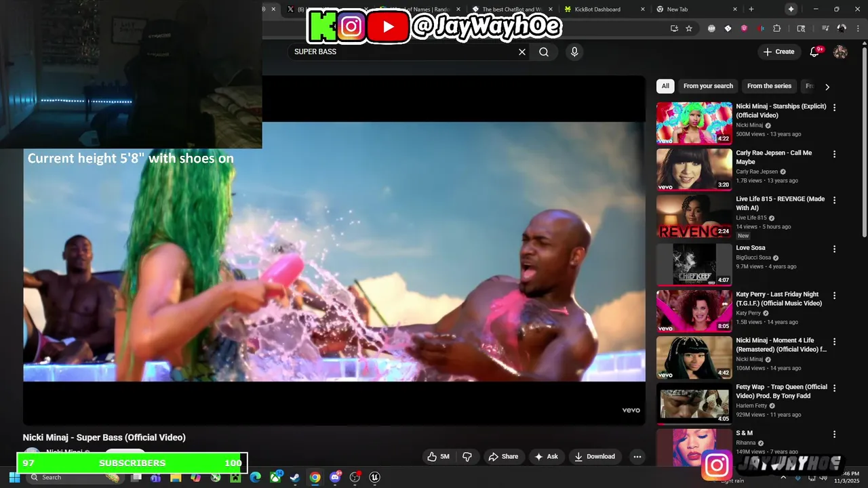Image resolution: width=868 pixels, height=488 pixels.
Task: Click the Super Bass video player
Action: [334, 251]
